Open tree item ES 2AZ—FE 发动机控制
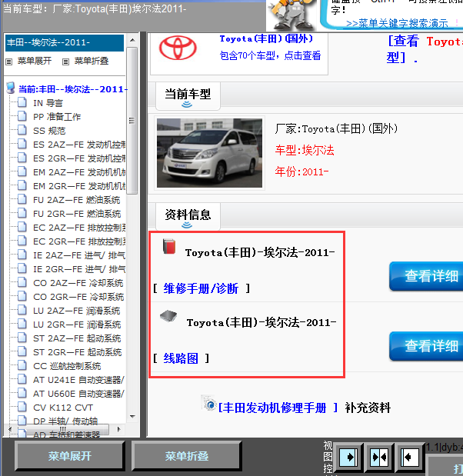 pos(79,145)
